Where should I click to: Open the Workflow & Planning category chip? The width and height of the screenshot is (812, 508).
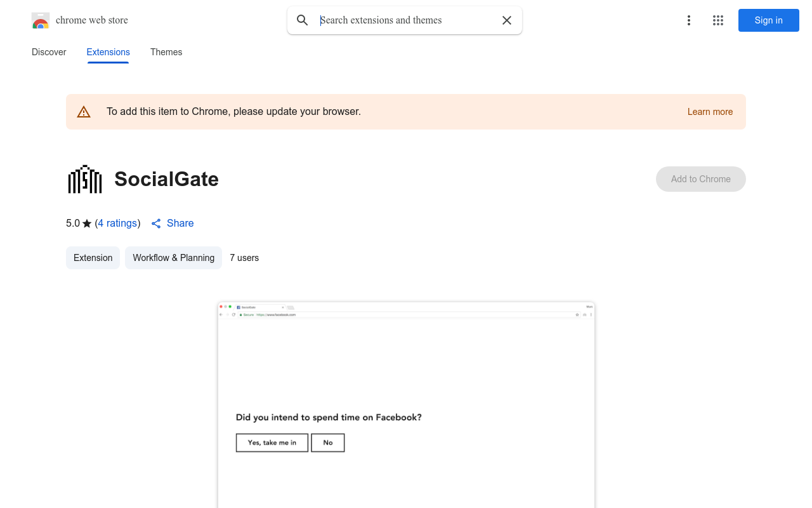173,258
